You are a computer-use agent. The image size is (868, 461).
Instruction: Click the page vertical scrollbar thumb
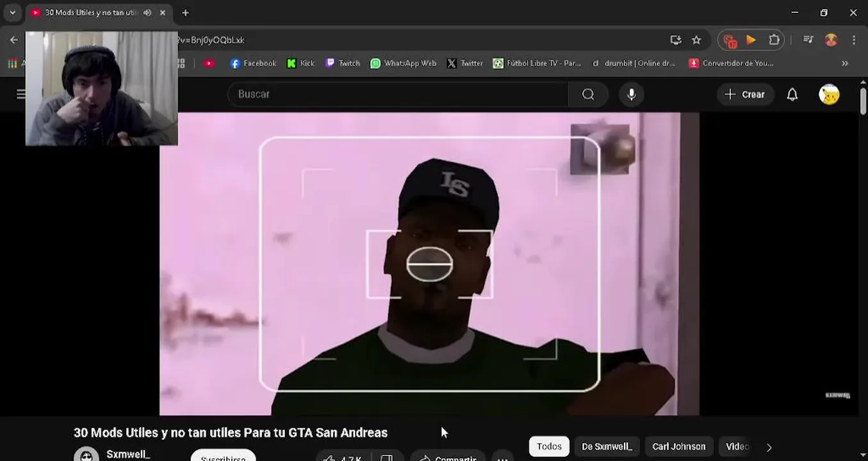point(863,101)
